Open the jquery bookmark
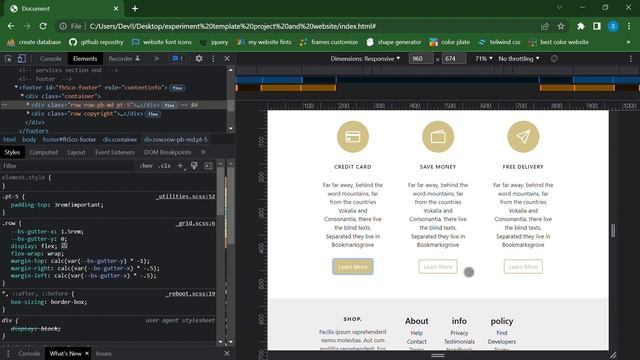The height and width of the screenshot is (360, 640). [214, 42]
